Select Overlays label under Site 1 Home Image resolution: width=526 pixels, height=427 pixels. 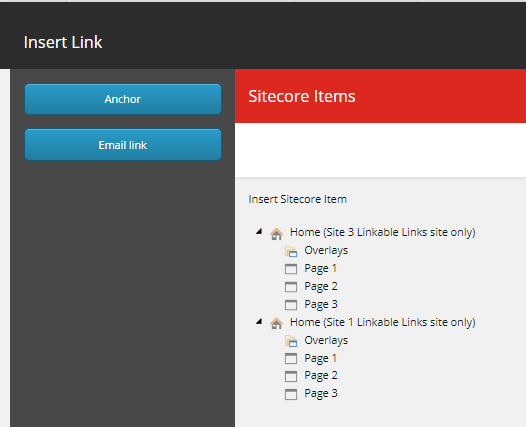click(x=326, y=340)
